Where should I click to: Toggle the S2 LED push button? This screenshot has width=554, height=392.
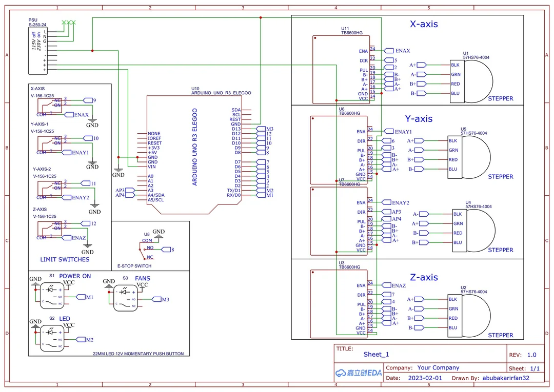[51, 338]
